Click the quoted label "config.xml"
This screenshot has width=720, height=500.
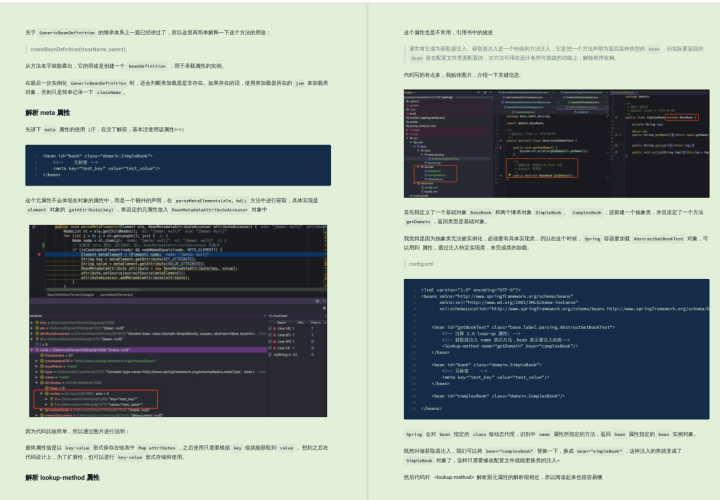click(421, 264)
